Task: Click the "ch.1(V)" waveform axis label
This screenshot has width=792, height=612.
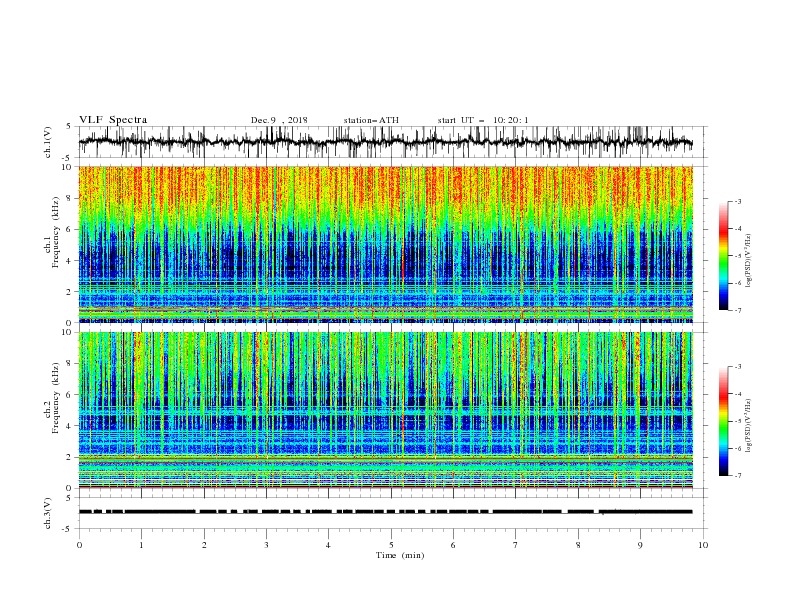Action: click(48, 142)
